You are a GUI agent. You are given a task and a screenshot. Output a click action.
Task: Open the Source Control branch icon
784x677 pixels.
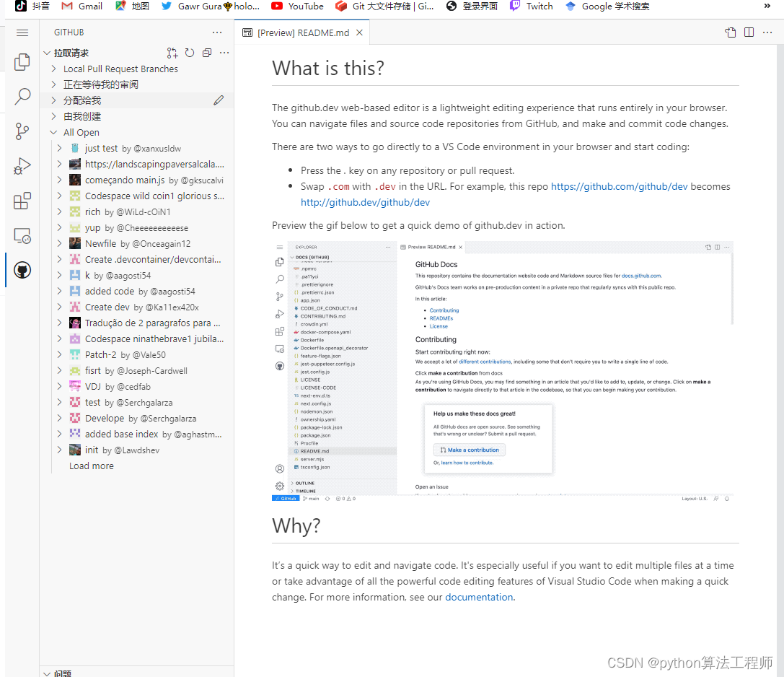point(22,131)
